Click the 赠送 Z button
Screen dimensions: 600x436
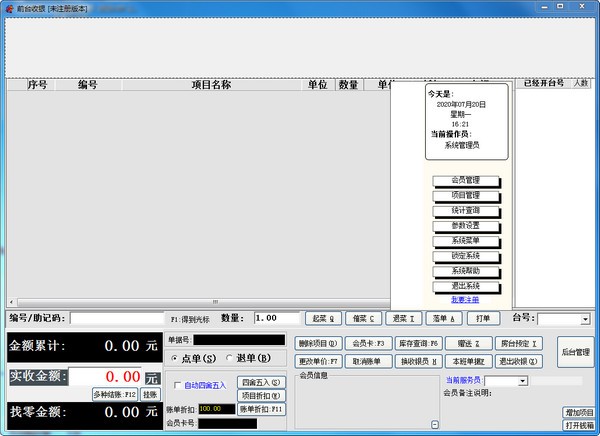pos(469,343)
